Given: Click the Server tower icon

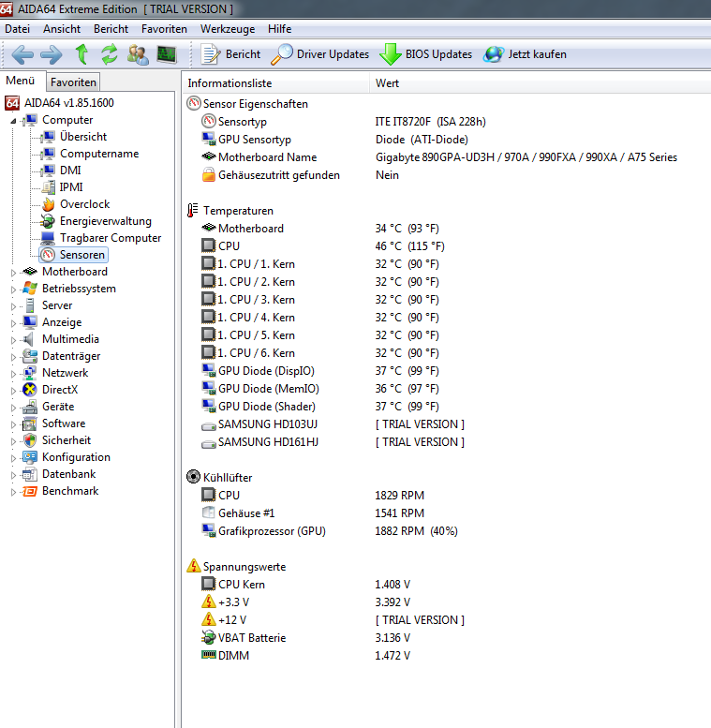Looking at the screenshot, I should [x=30, y=305].
